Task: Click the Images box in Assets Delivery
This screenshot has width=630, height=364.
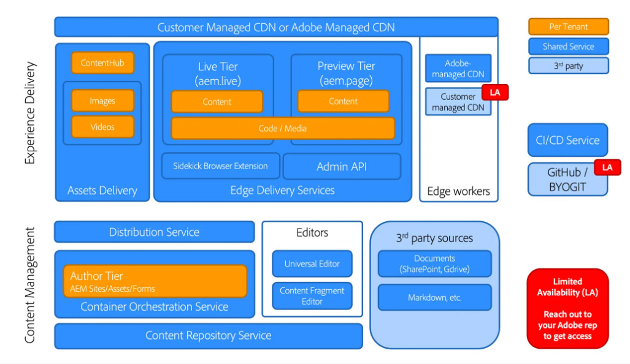Action: click(x=102, y=101)
